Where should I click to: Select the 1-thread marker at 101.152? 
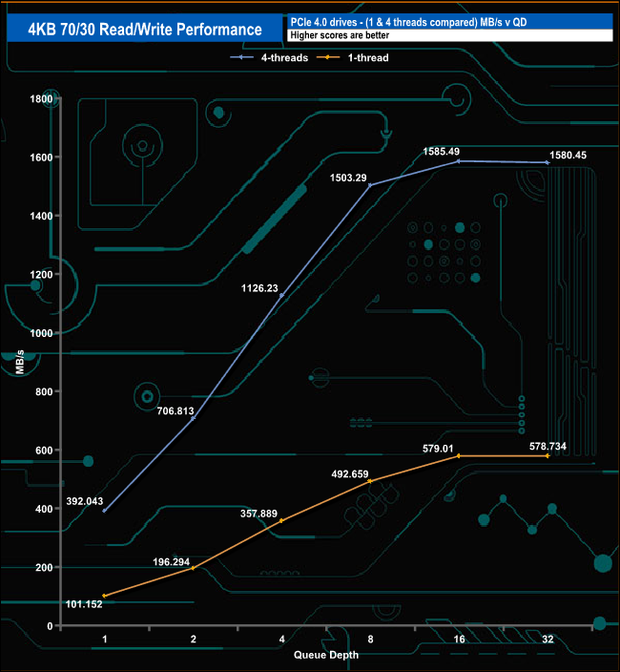(105, 596)
